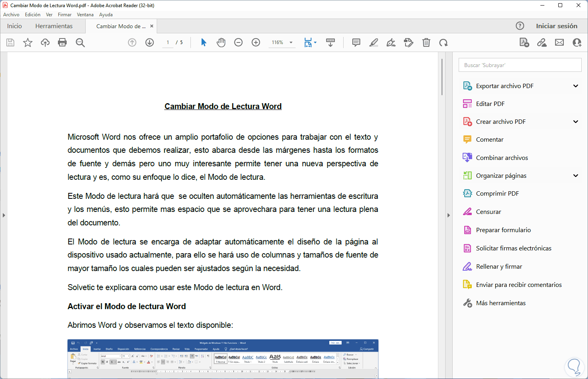Expand Organizar páginas options

(575, 175)
